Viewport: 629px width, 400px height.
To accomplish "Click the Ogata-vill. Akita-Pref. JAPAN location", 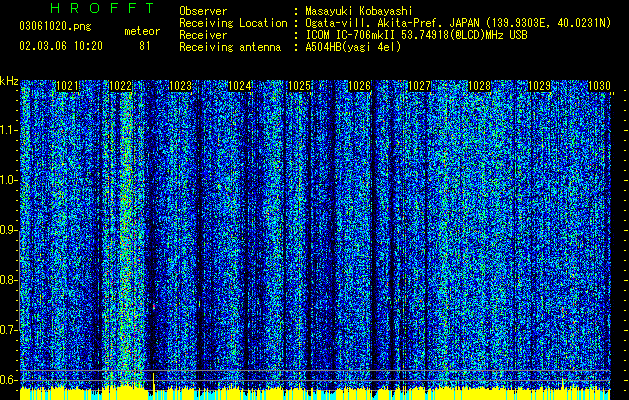I will click(458, 23).
